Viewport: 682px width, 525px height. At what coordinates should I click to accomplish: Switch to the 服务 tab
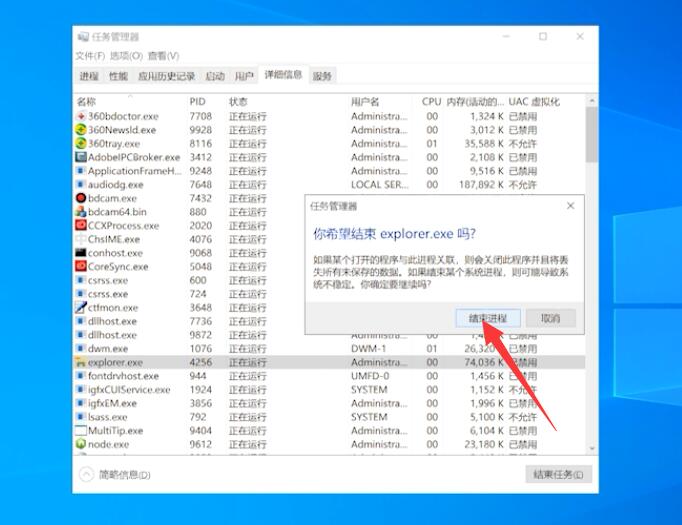click(x=322, y=76)
